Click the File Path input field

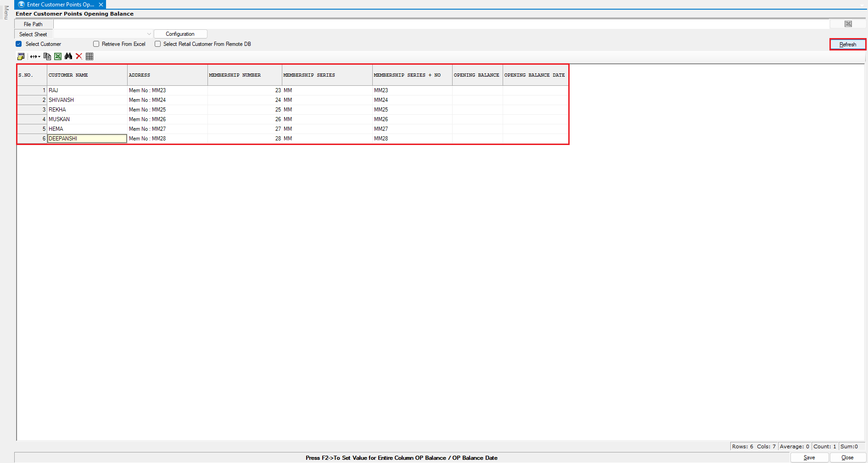click(x=441, y=24)
